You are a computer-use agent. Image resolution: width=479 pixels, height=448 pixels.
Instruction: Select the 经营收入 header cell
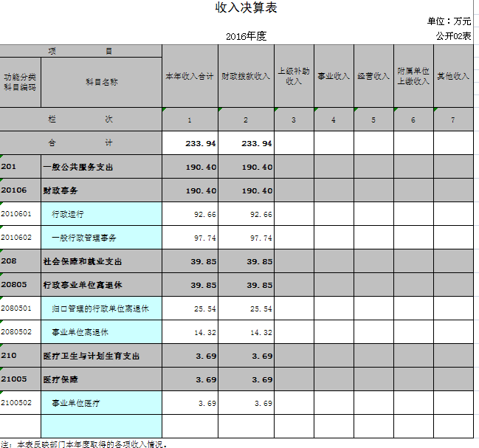[x=373, y=76]
